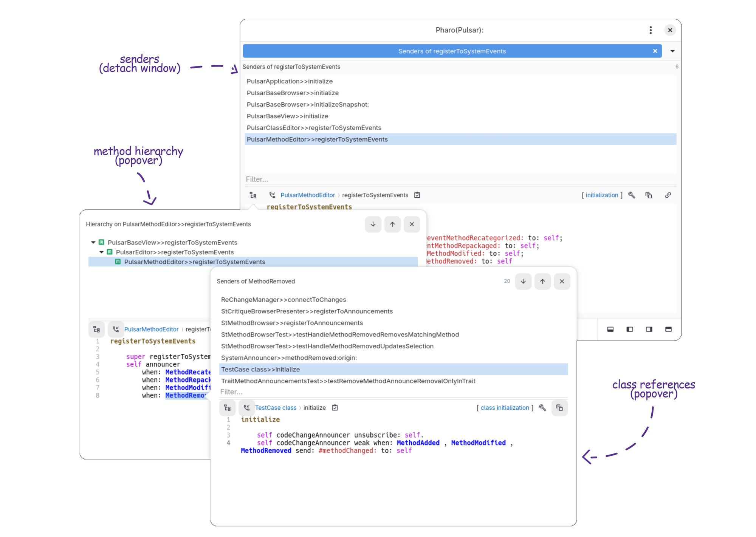The image size is (756, 537).
Task: Show senders icon in main window toolbar
Action: click(x=272, y=195)
